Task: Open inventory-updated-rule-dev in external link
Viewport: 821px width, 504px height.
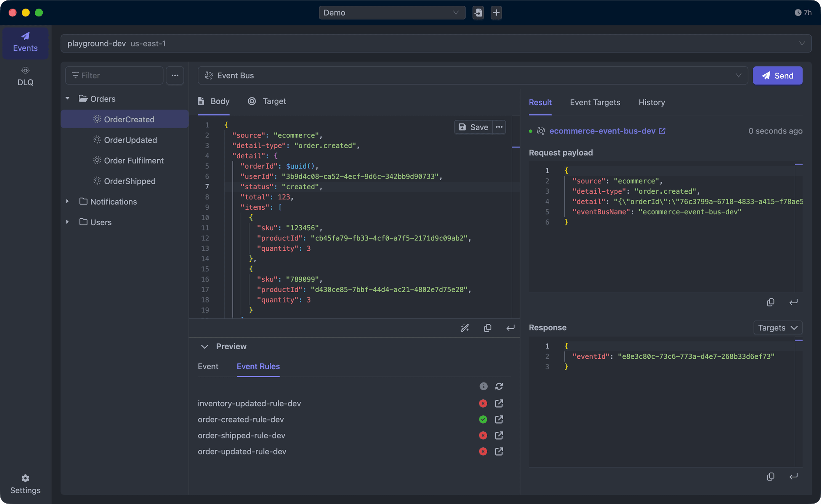Action: point(499,403)
